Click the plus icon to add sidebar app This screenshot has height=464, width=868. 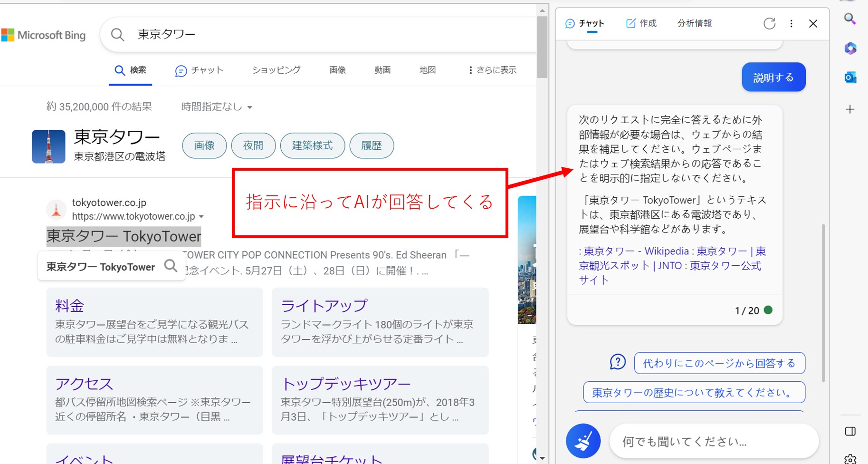coord(850,109)
